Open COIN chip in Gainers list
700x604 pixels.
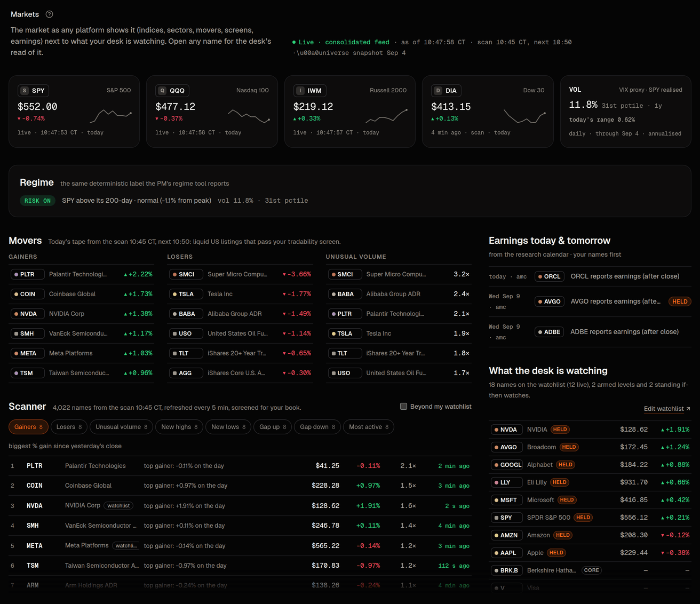(x=27, y=294)
